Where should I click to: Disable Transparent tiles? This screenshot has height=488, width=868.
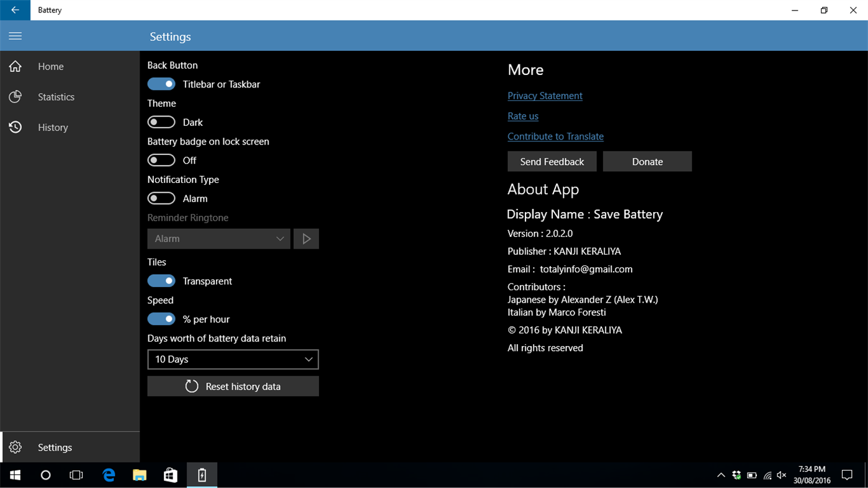click(161, 280)
